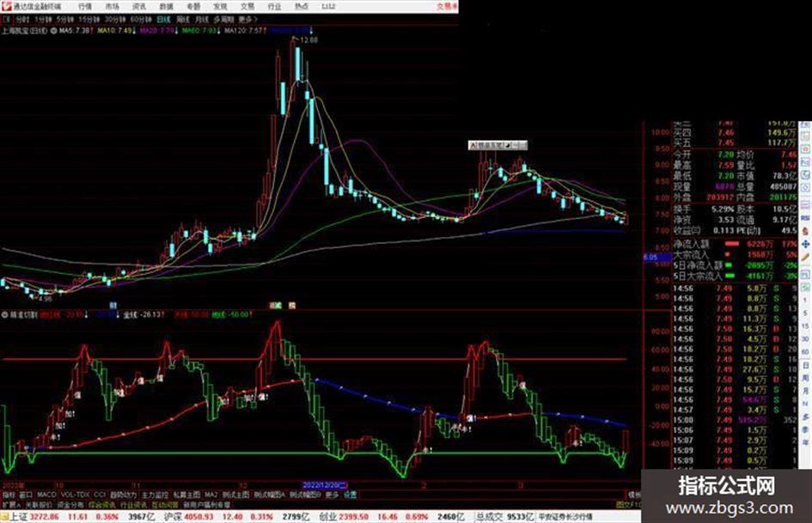Open 设置 in the indicator bar
This screenshot has width=812, height=523.
(351, 495)
